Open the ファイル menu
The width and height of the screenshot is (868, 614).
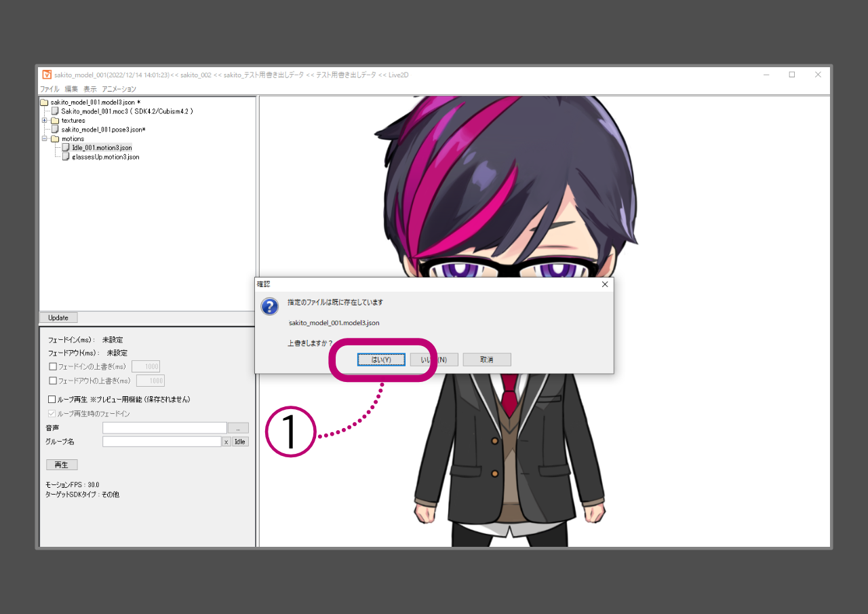point(50,89)
